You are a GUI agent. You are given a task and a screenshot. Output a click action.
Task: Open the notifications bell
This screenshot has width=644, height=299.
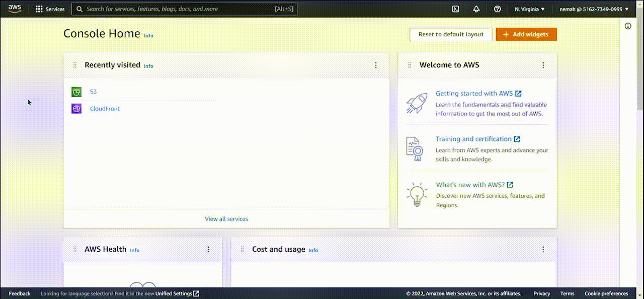point(476,9)
